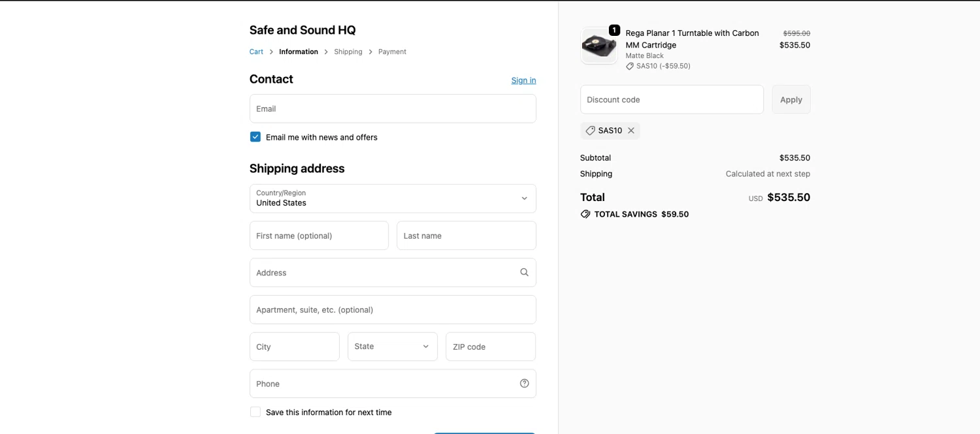Click the tag icon on SAS10 chip
Screen dimensions: 980x434
[590, 131]
